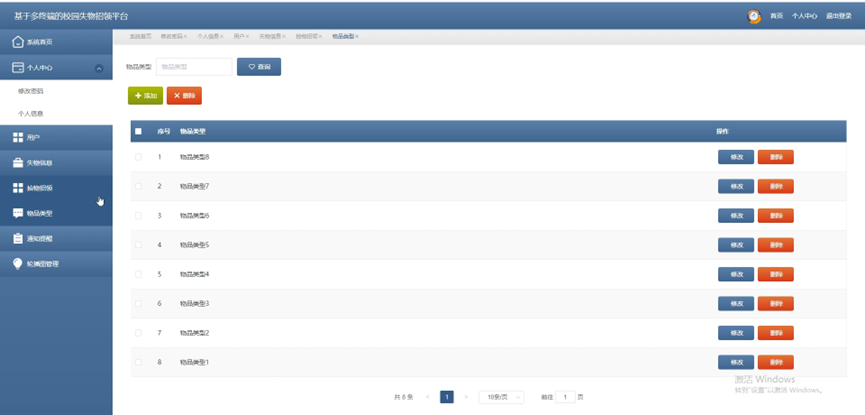Switch to the 拾物招领 tab

(306, 36)
